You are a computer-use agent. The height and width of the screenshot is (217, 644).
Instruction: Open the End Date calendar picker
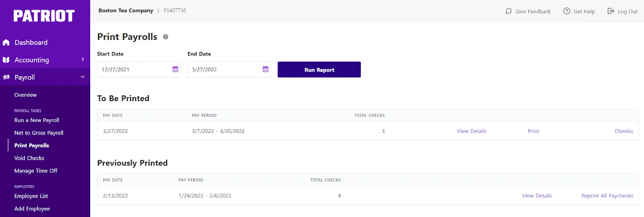(266, 69)
